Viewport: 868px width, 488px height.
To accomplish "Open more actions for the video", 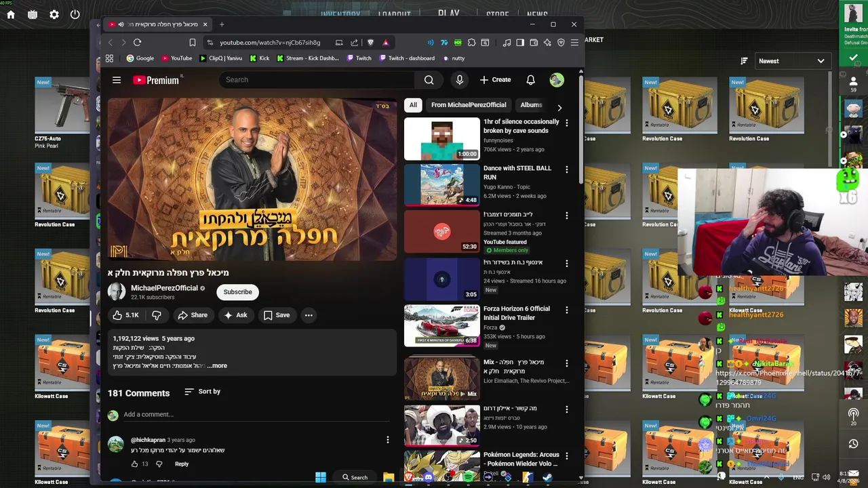I will tap(309, 315).
